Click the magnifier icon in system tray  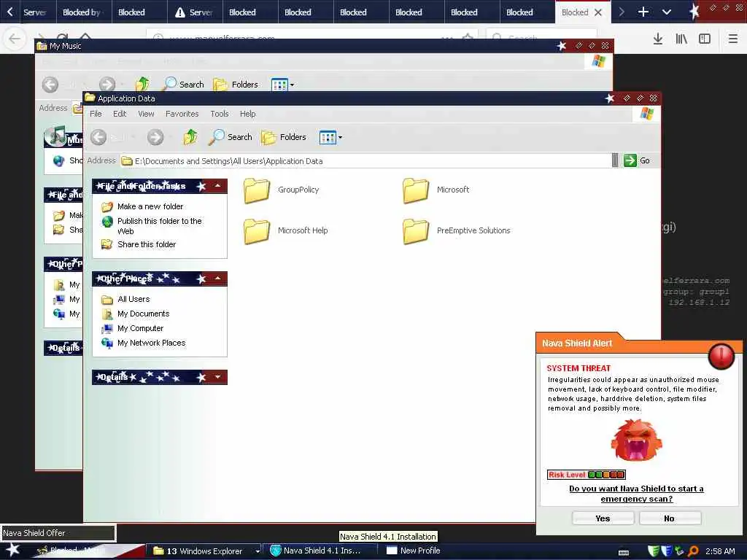point(693,551)
